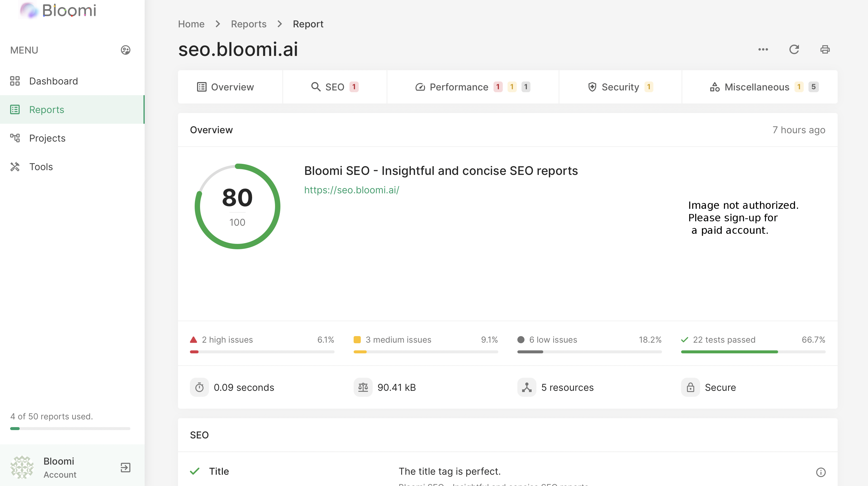This screenshot has width=868, height=486.
Task: Toggle the theme icon beside MENU
Action: [125, 50]
